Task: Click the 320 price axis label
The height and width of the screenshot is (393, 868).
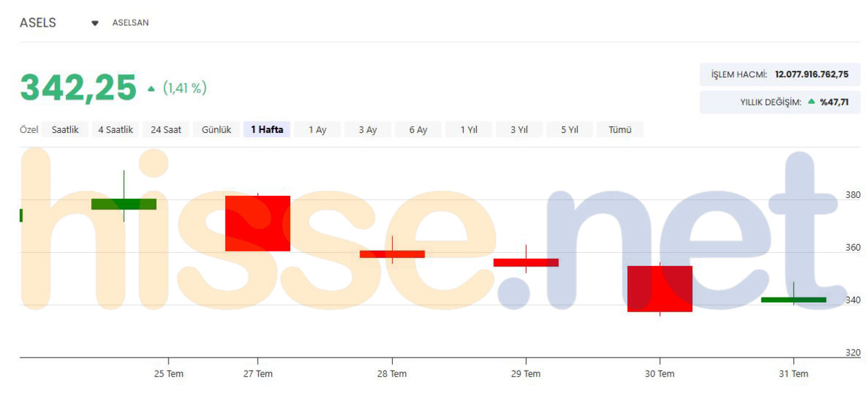Action: 853,353
